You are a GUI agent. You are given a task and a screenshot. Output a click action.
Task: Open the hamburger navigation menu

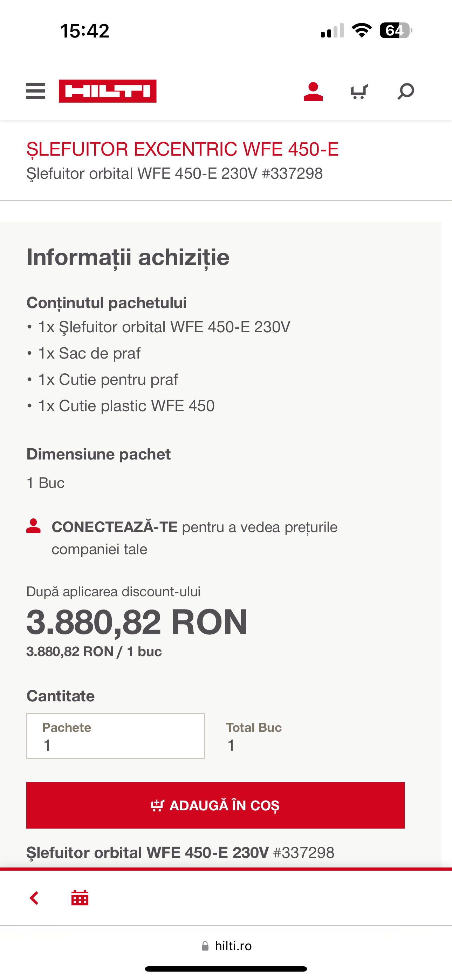click(x=36, y=91)
